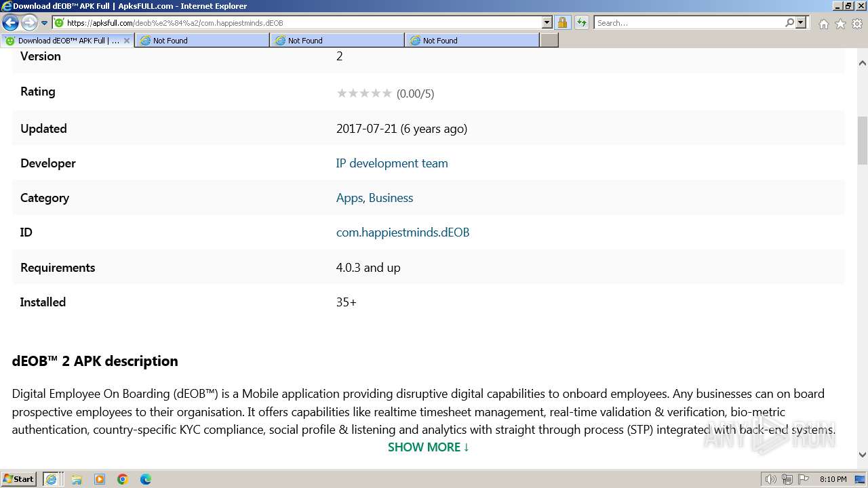Open the Business category link
This screenshot has width=868, height=488.
coord(391,198)
